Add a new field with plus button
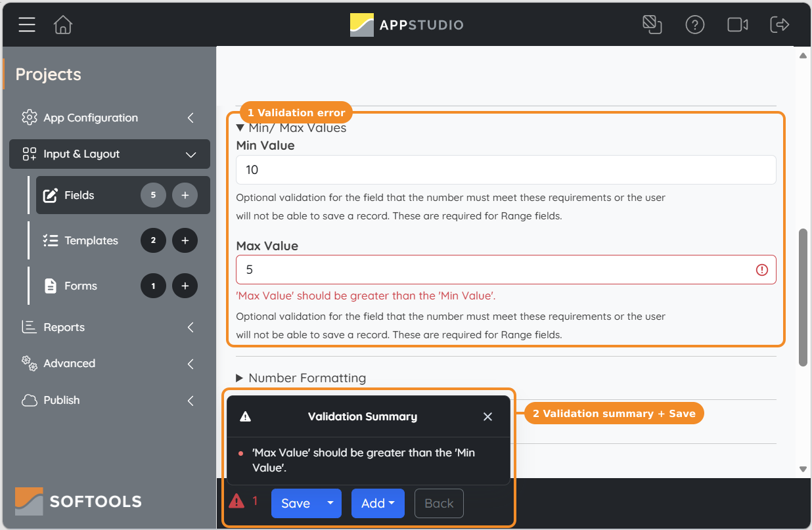 (185, 195)
